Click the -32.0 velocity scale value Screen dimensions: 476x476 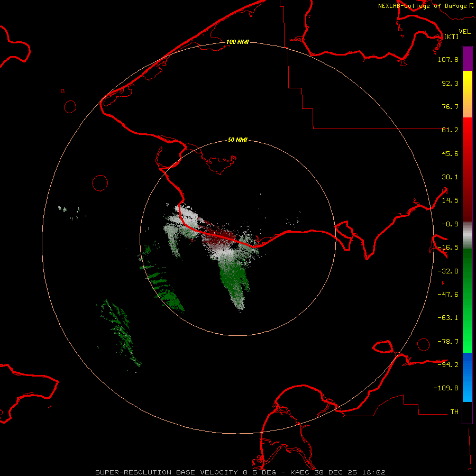pyautogui.click(x=448, y=271)
